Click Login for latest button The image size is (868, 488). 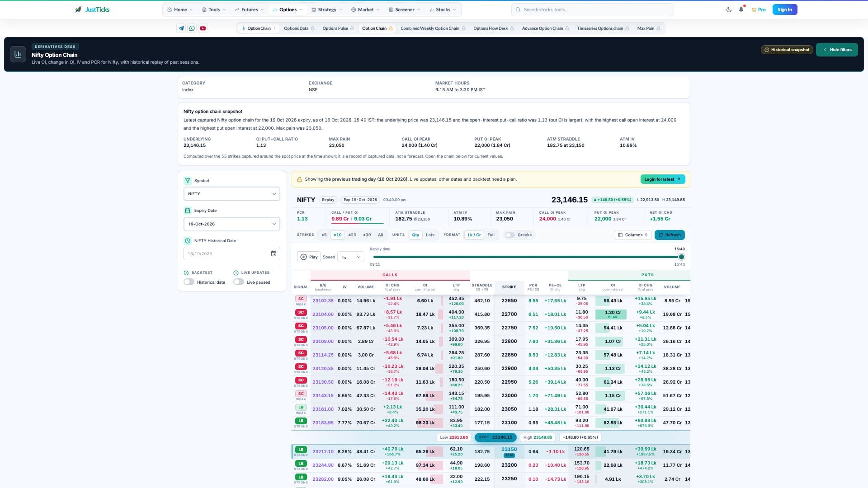point(663,179)
